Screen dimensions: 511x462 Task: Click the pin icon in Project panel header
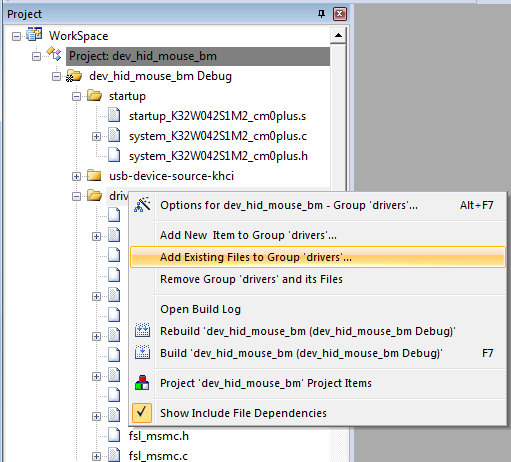(x=321, y=14)
